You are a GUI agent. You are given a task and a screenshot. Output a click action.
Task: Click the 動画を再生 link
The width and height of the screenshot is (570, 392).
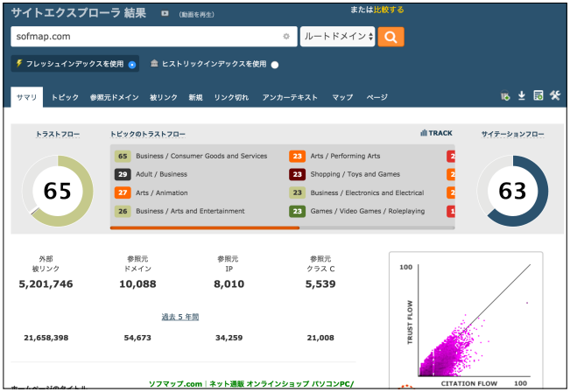point(196,15)
